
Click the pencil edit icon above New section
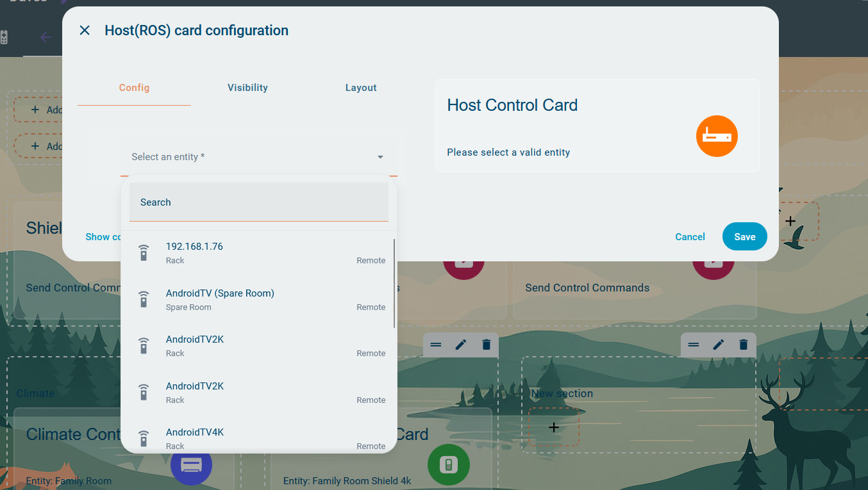pos(719,345)
